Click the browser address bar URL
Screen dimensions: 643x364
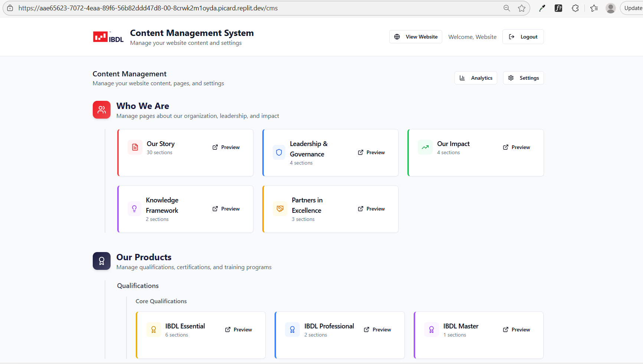coord(148,8)
